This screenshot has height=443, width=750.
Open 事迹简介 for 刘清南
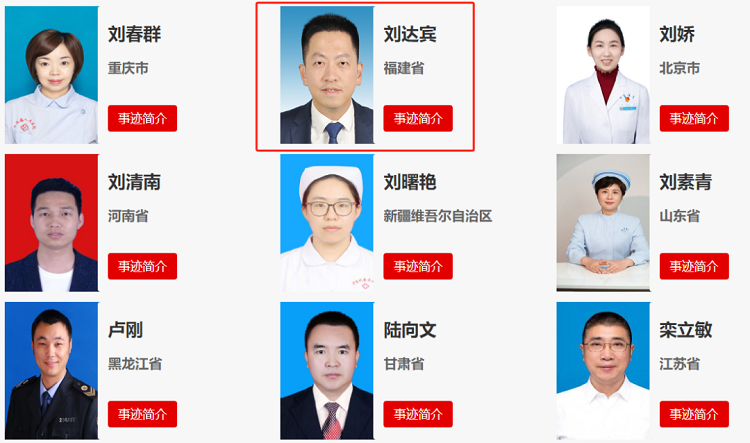click(142, 266)
